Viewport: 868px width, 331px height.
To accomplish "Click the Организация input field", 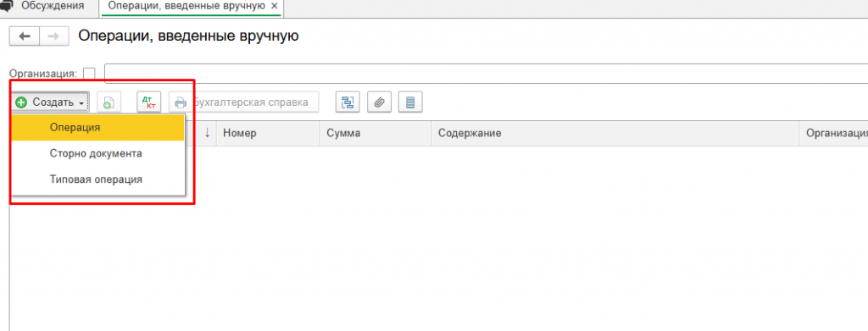I will point(486,74).
